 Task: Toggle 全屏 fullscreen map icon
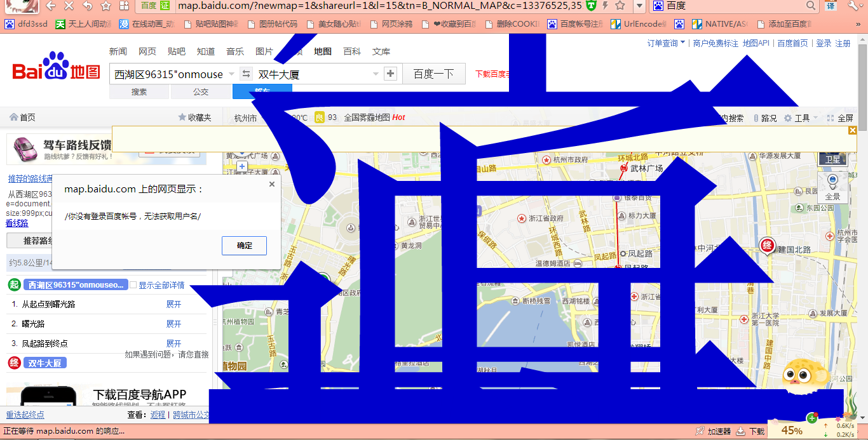click(x=831, y=118)
